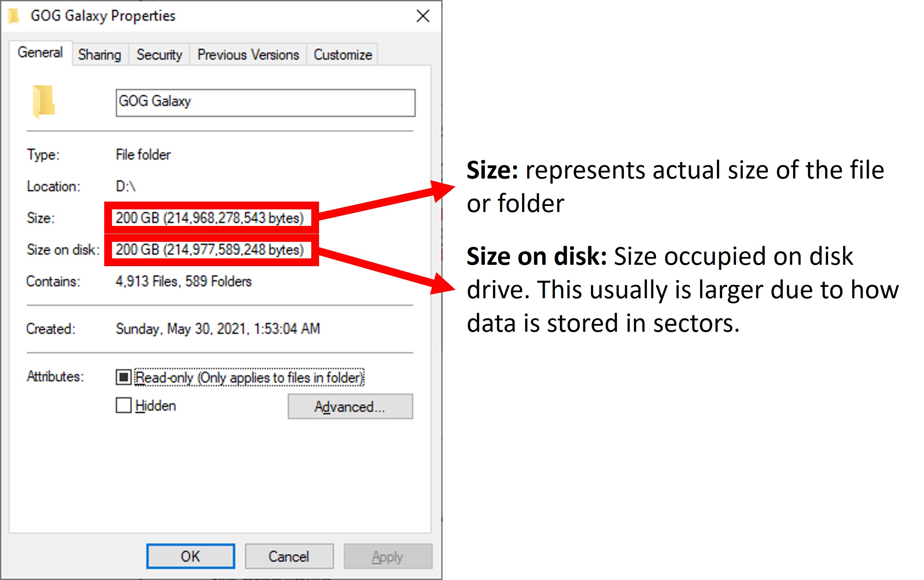Switch to the Customize tab
This screenshot has height=580, width=924.
(x=343, y=54)
